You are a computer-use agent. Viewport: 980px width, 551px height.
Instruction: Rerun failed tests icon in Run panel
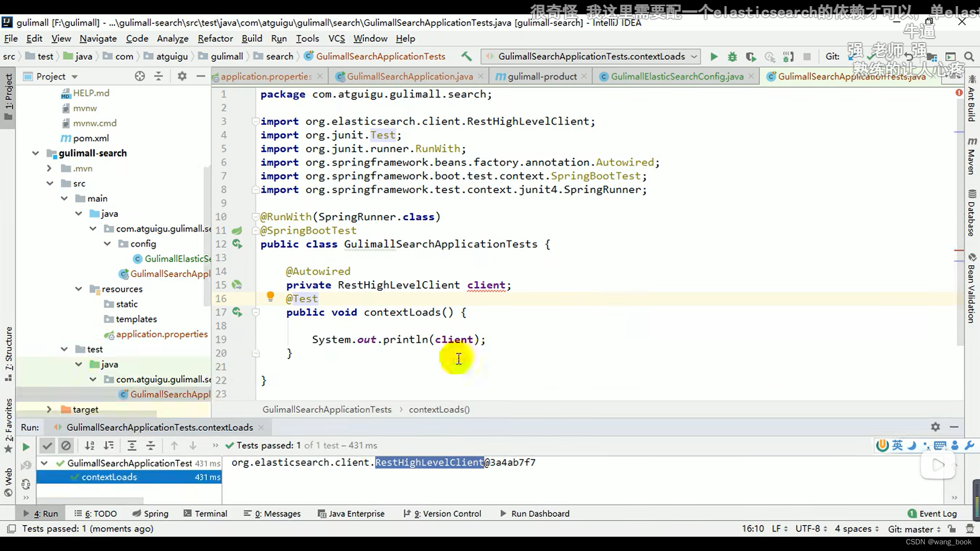pyautogui.click(x=26, y=465)
